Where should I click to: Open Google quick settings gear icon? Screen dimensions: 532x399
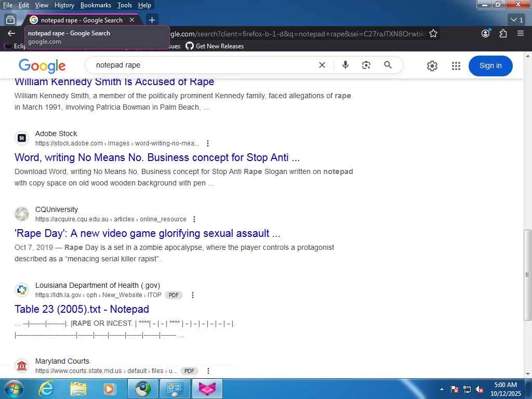(x=432, y=66)
